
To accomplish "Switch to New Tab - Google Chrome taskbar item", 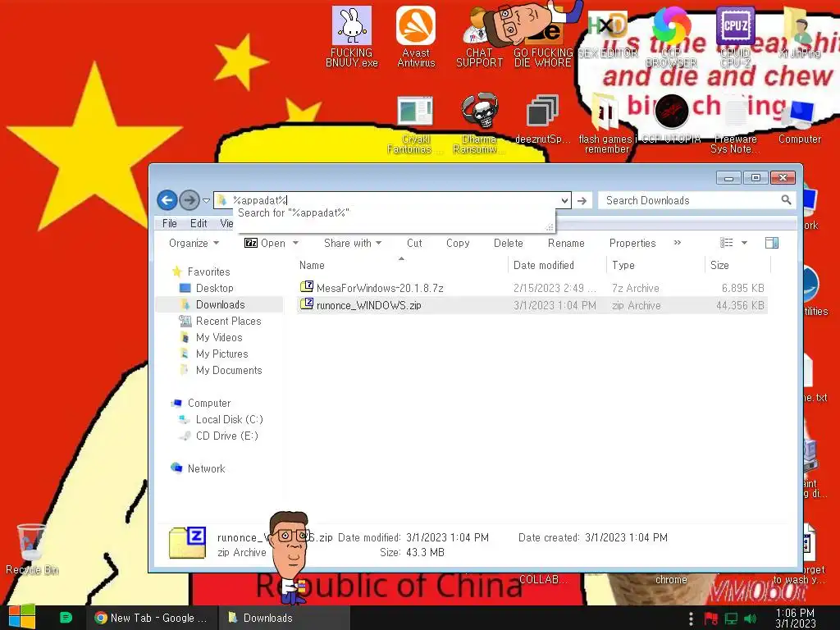I will pyautogui.click(x=151, y=618).
